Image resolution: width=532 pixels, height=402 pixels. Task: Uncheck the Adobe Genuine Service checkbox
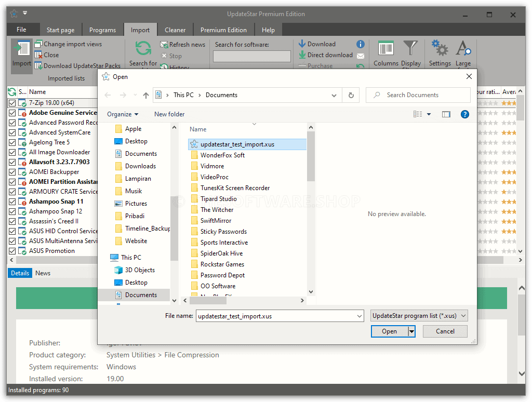12,113
